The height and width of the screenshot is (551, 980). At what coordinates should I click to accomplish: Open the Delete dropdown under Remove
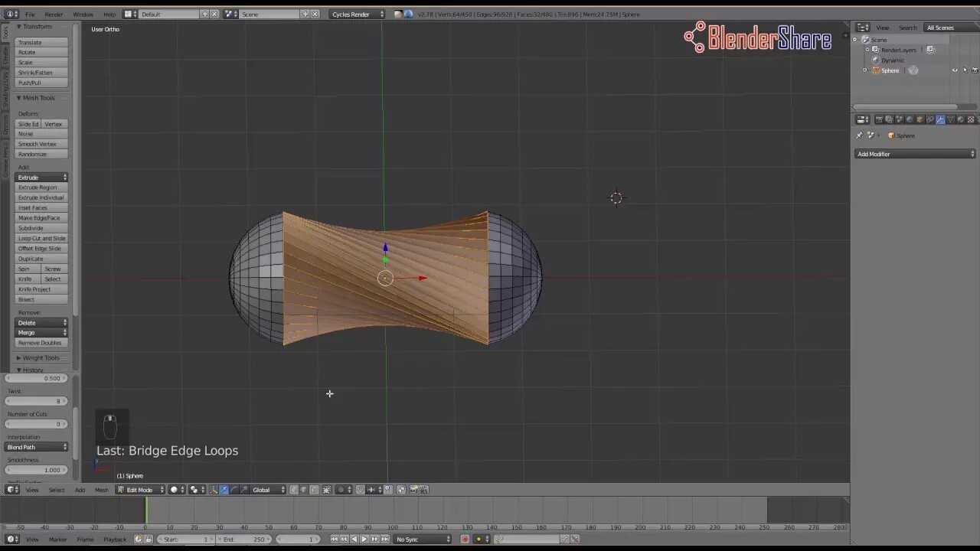click(41, 322)
